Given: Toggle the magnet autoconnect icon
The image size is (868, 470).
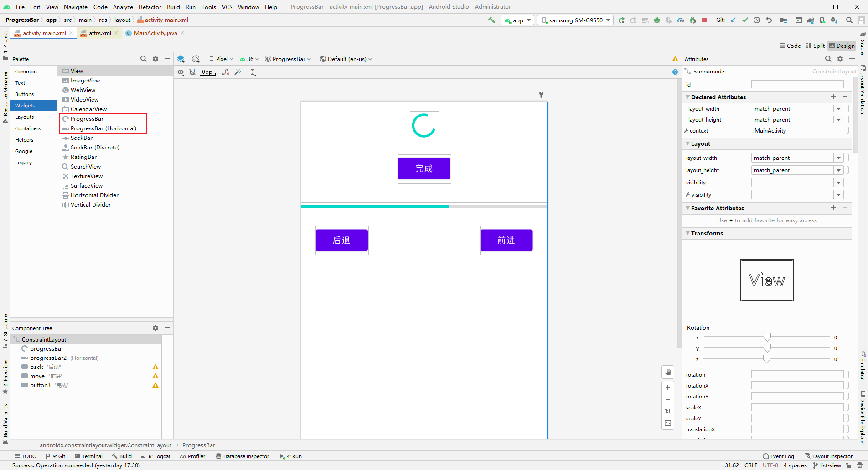Looking at the screenshot, I should [x=193, y=72].
